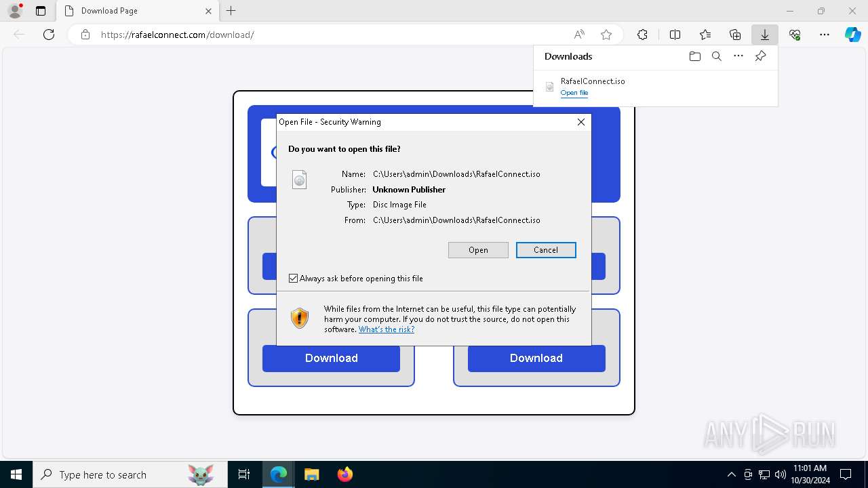Close the Download Page tab
The width and height of the screenshot is (868, 488).
click(208, 11)
